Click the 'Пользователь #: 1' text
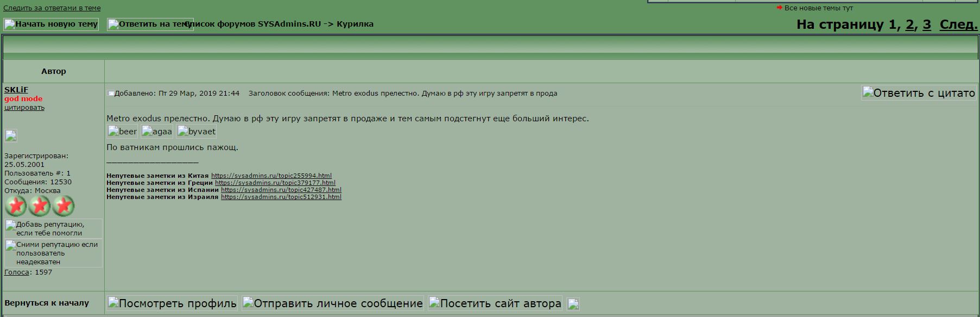Viewport: 980px width, 317px height. coord(37,173)
